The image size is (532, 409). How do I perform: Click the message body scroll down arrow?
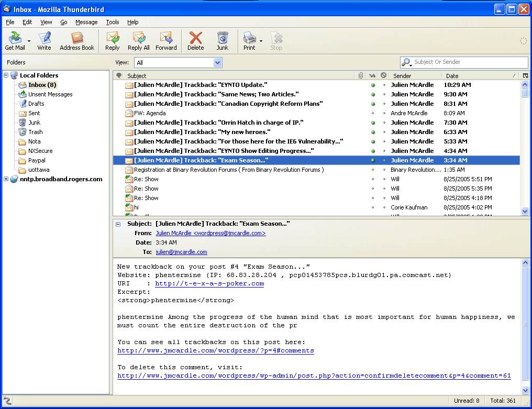[x=525, y=390]
